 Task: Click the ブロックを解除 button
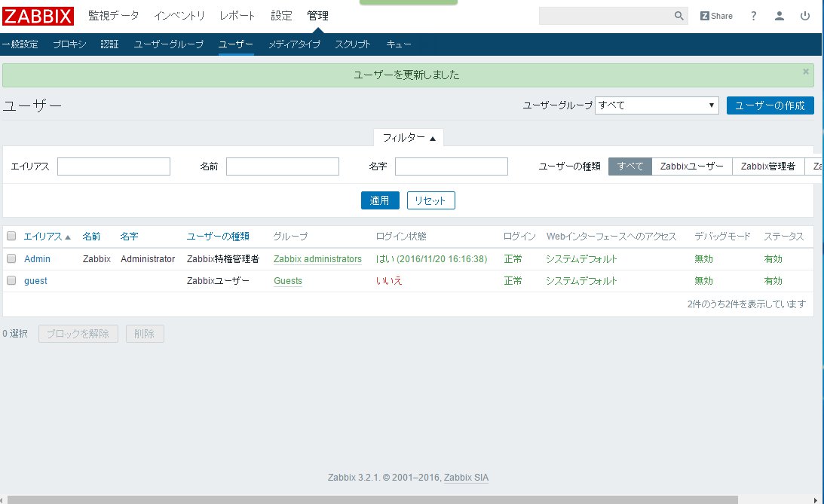(78, 334)
